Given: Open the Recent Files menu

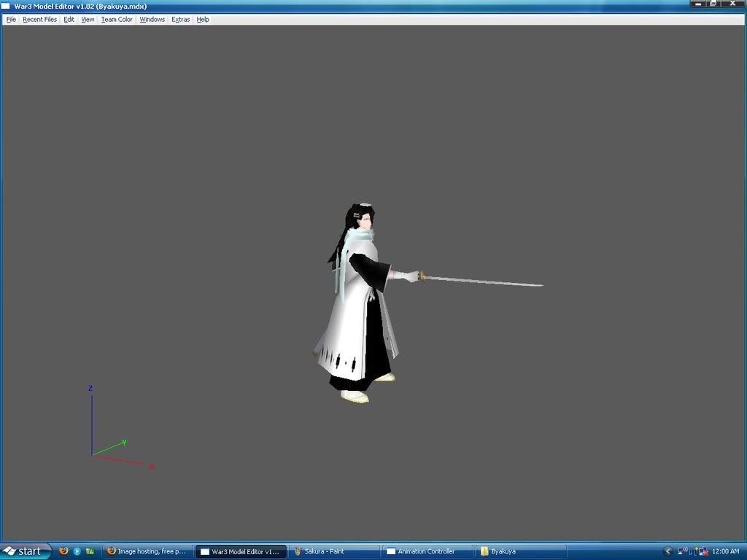Looking at the screenshot, I should point(39,20).
